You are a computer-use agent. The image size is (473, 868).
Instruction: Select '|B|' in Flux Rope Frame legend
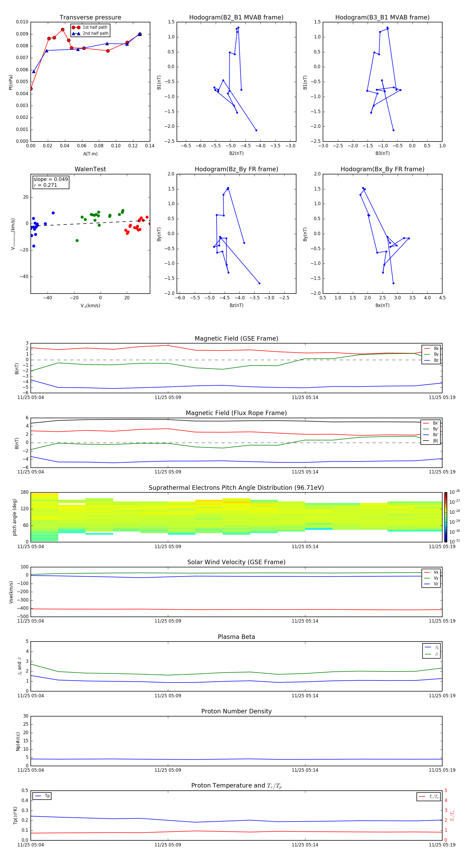[431, 441]
